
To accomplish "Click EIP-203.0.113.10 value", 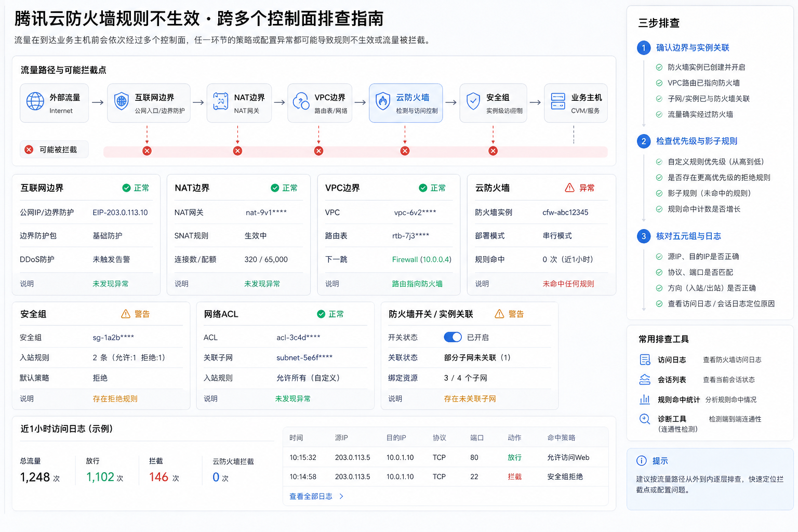I will [120, 212].
